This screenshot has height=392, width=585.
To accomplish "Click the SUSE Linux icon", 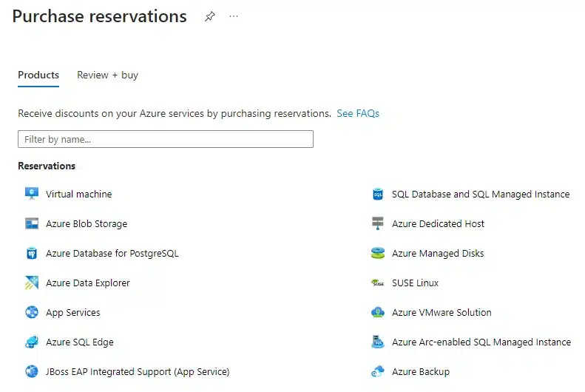I will (x=378, y=283).
